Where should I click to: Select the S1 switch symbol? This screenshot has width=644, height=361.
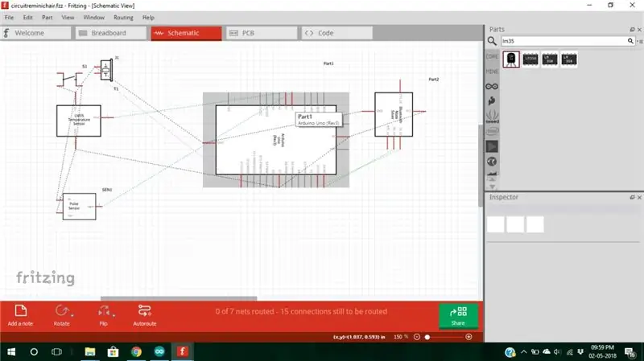(70, 79)
